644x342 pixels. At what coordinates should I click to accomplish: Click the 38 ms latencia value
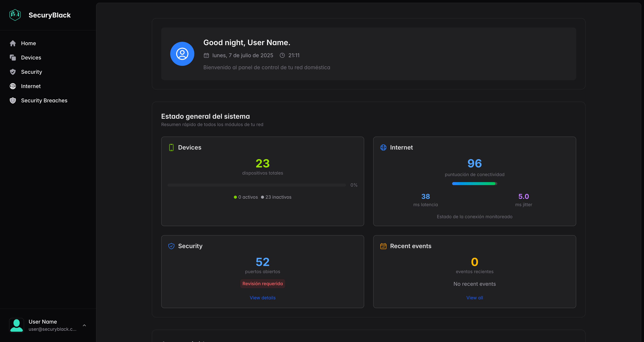426,196
